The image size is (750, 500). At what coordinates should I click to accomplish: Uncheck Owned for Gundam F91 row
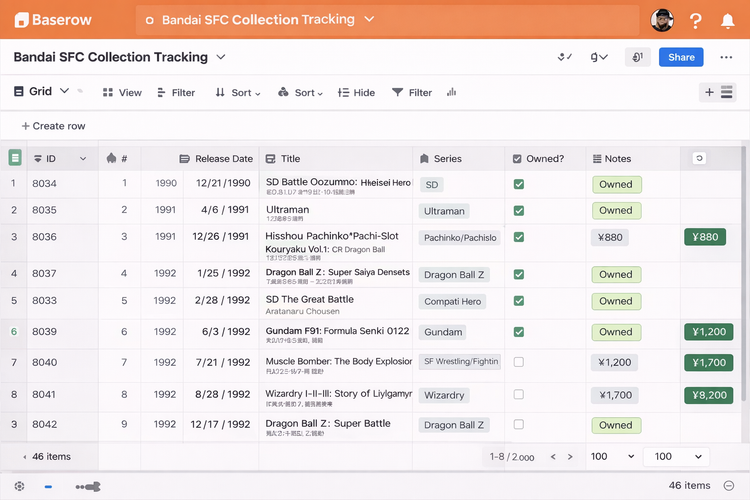click(x=518, y=332)
